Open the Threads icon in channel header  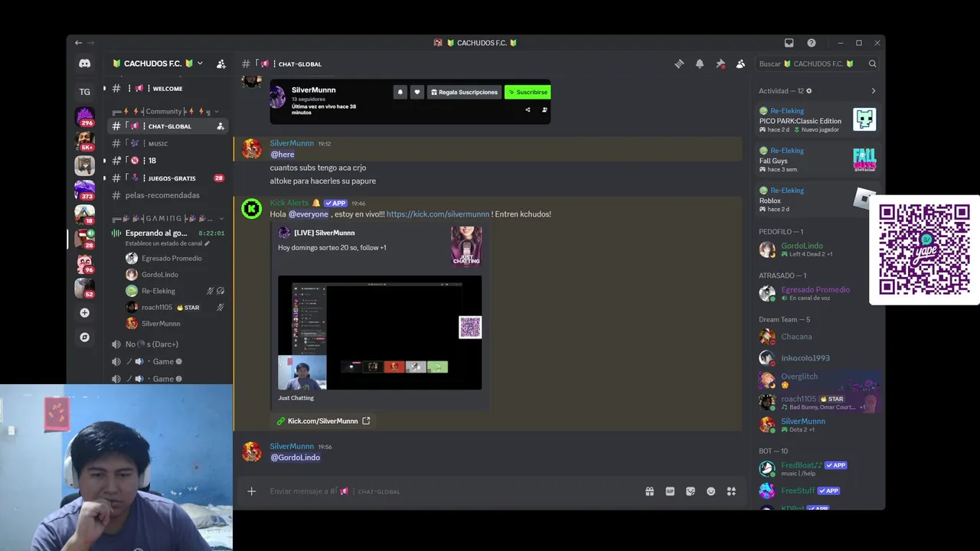pos(679,64)
